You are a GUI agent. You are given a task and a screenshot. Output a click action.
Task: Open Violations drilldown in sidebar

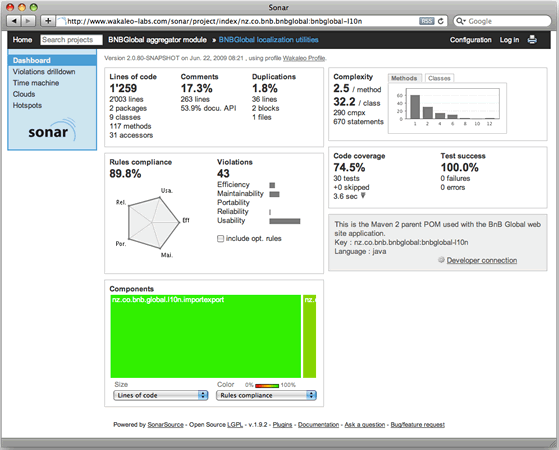tap(44, 72)
